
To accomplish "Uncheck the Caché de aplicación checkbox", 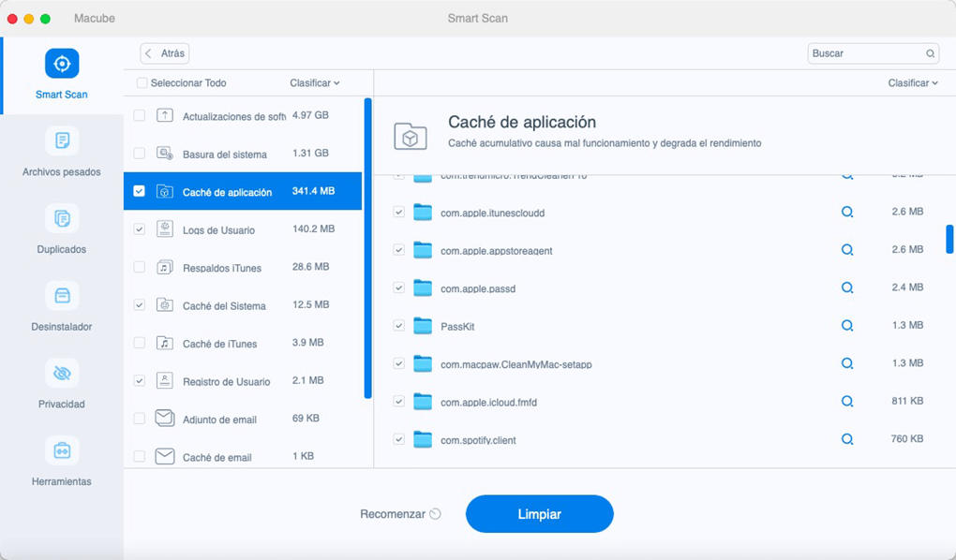I will 140,191.
